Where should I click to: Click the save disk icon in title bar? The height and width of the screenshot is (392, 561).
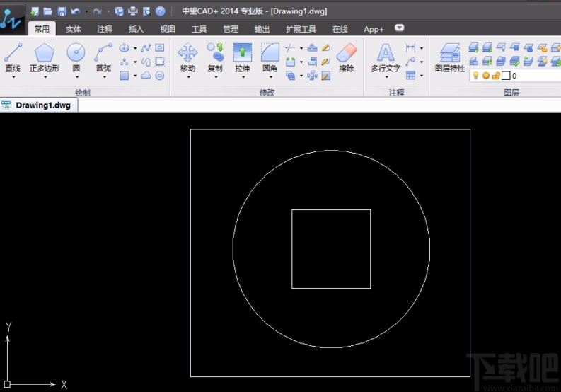(62, 11)
